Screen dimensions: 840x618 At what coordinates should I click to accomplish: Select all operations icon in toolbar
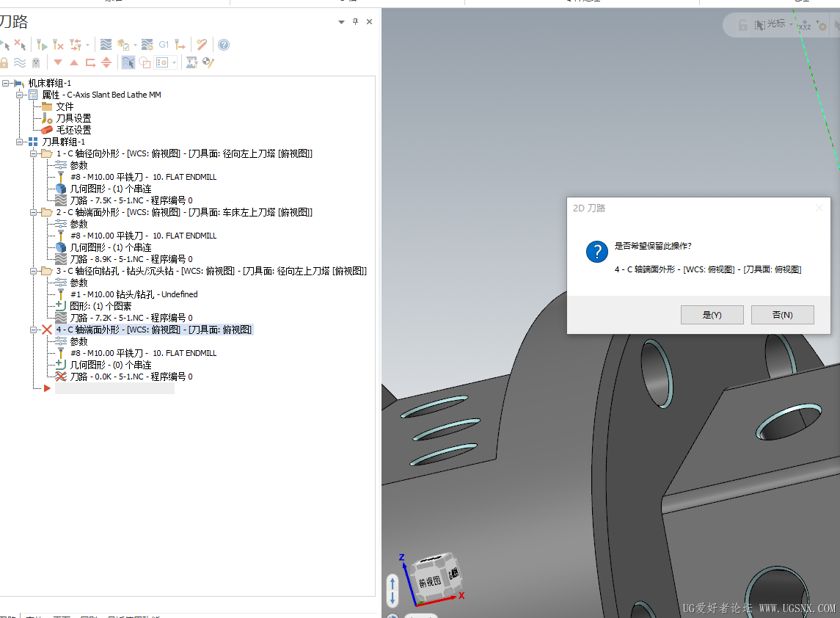coord(5,45)
